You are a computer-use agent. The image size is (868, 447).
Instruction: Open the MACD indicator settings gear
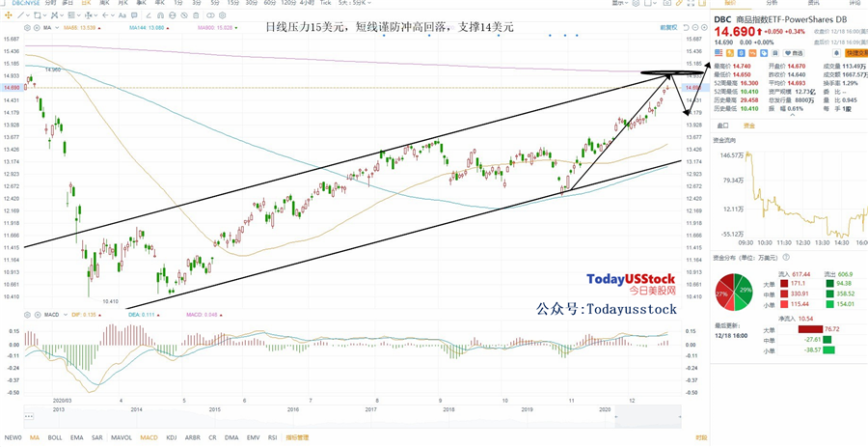[x=27, y=315]
